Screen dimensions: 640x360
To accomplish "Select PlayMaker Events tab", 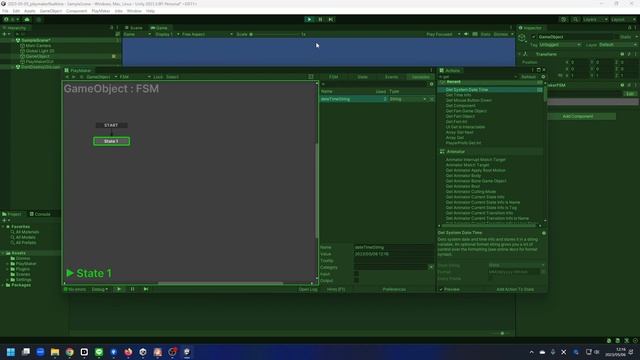I will [391, 77].
